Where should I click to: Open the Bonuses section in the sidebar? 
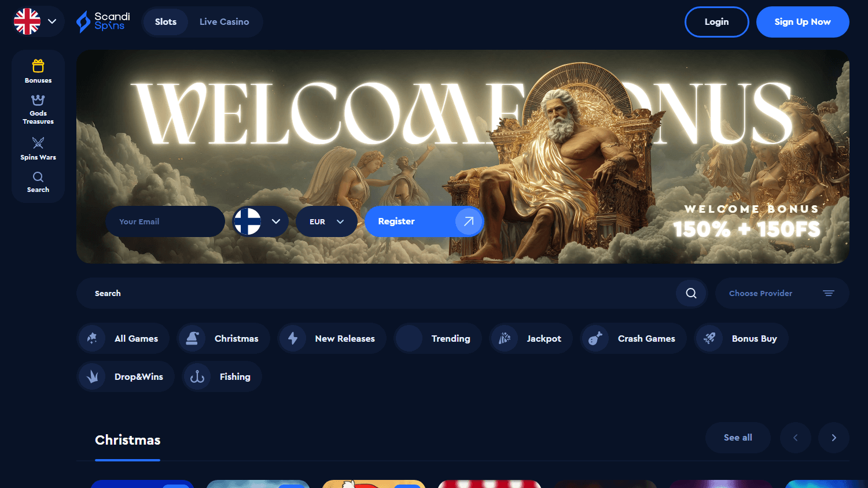tap(38, 71)
